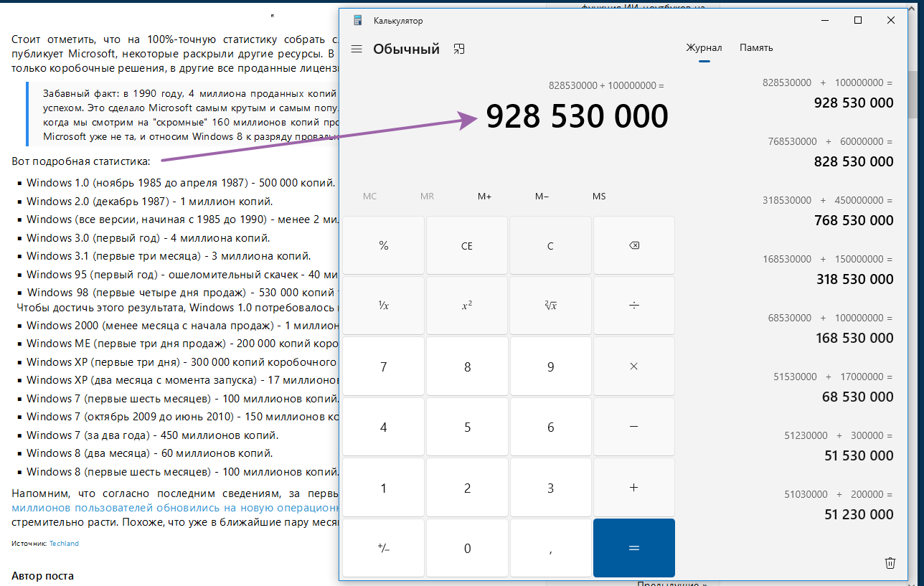Click the main display value 928 530 000
Screen dimensions: 924x586
coord(577,116)
